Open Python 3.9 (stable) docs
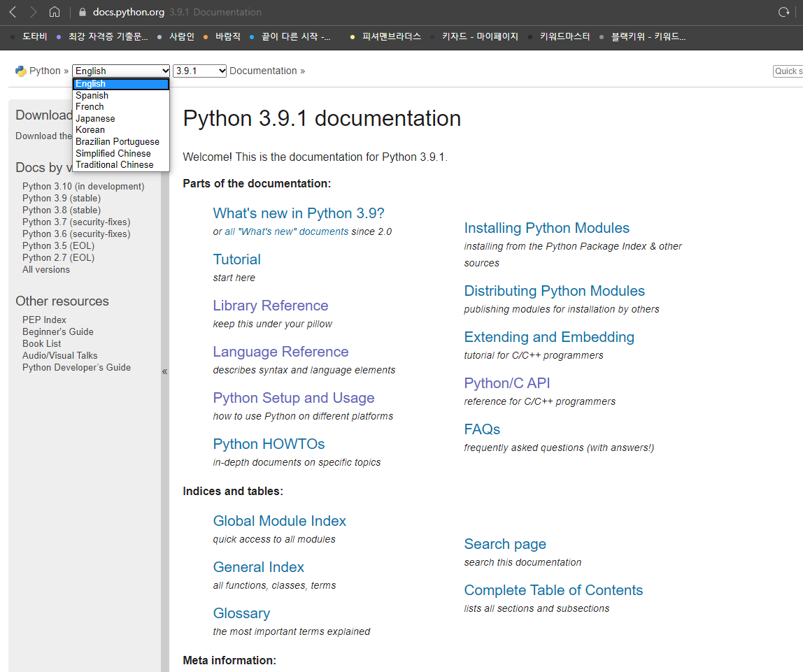The image size is (803, 672). point(62,198)
